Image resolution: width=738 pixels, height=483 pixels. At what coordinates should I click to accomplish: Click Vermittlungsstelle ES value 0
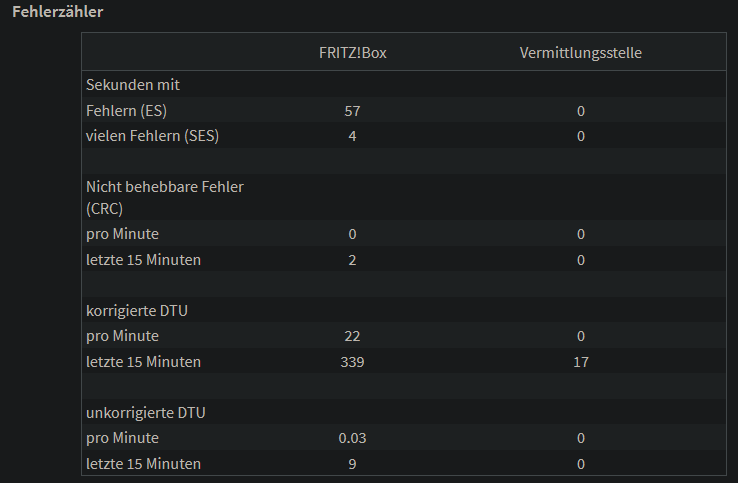[581, 111]
